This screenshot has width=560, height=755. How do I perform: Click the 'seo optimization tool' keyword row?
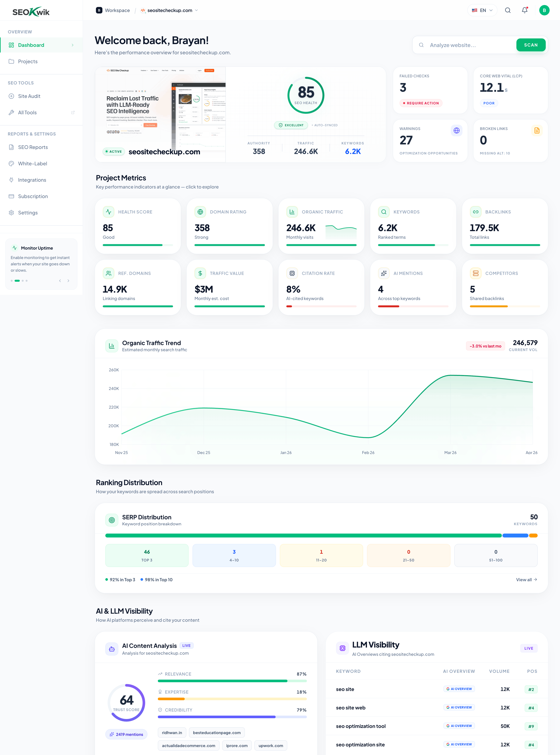coord(437,726)
